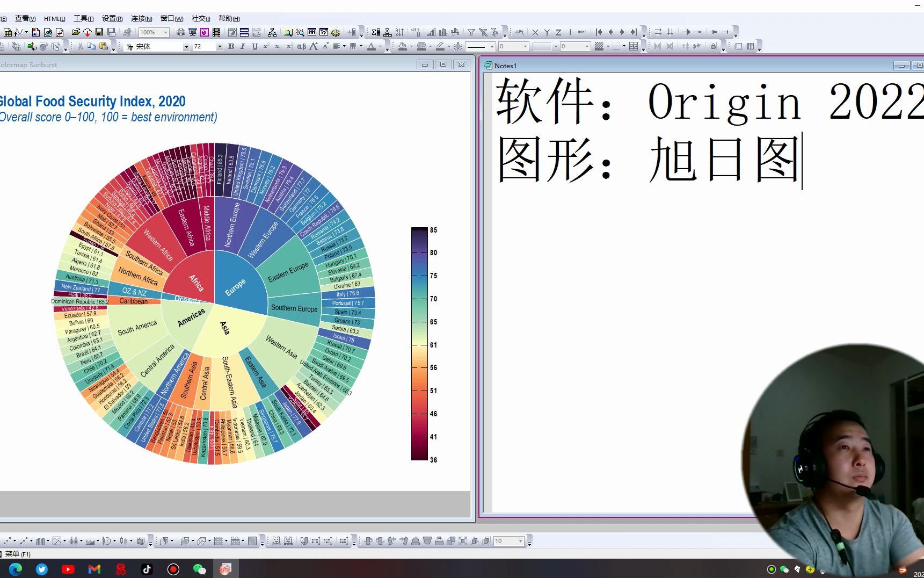924x578 pixels.
Task: Click the area plot icon bottom toolbar
Action: point(90,541)
